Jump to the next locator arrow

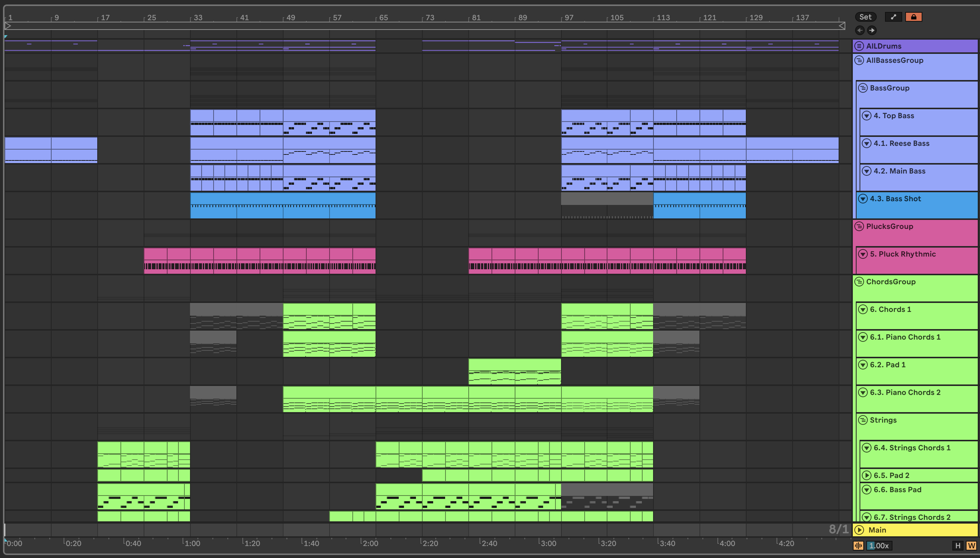coord(872,30)
